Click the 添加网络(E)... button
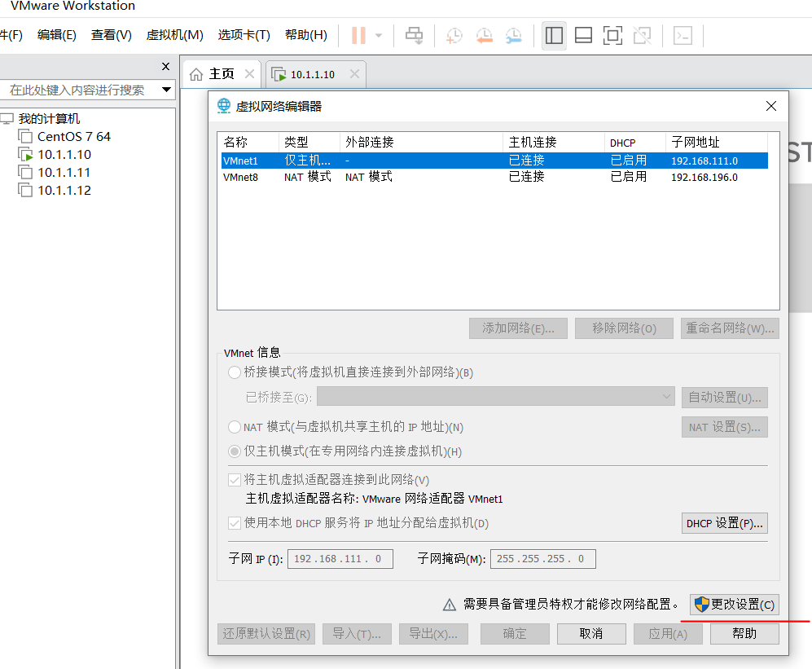This screenshot has height=669, width=812. (518, 328)
